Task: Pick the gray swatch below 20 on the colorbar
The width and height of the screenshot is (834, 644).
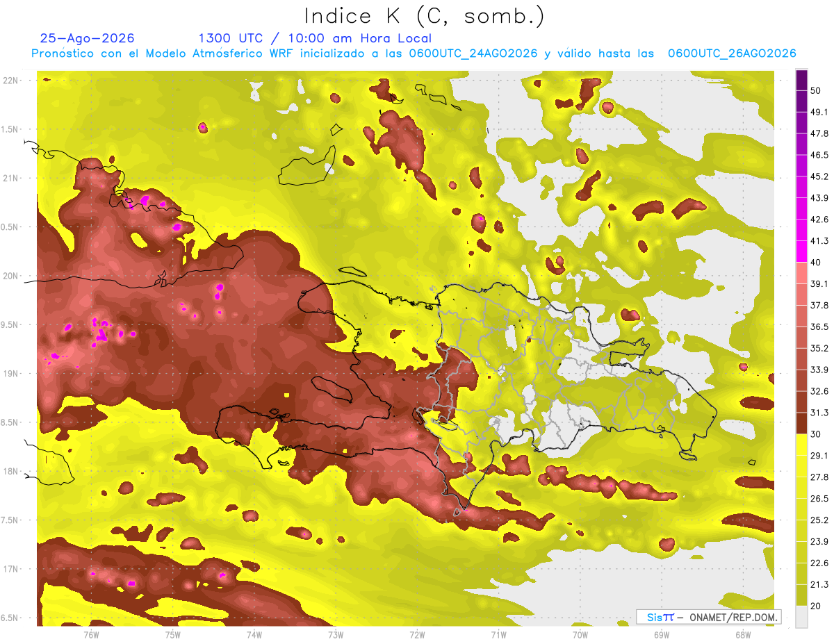Action: click(801, 617)
